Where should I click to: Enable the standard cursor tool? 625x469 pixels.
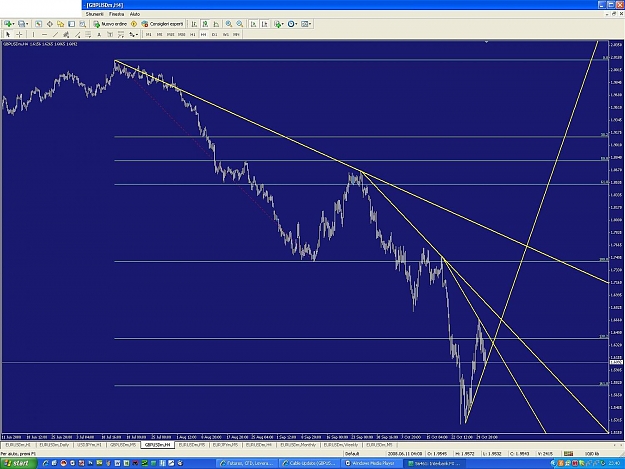point(8,34)
